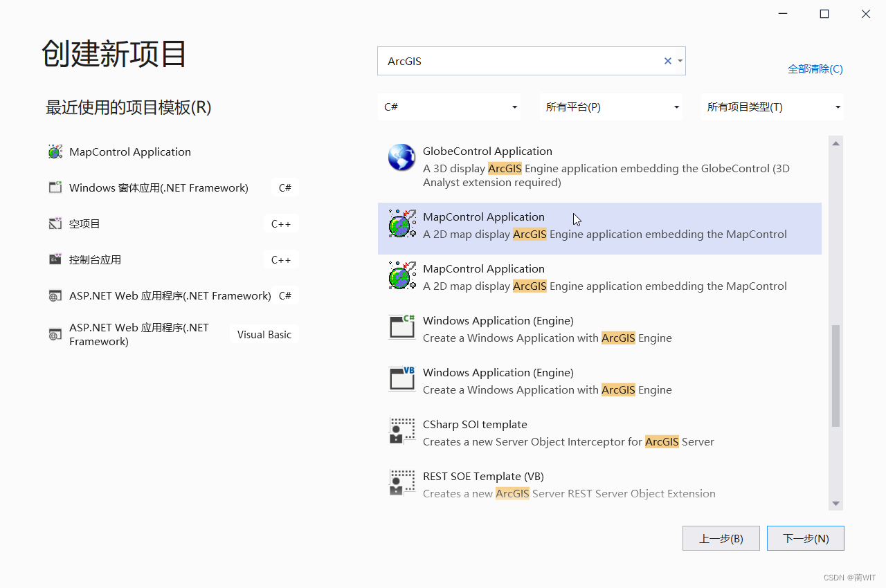Select the CSharp SOI template title
The width and height of the screenshot is (886, 588).
tap(475, 424)
